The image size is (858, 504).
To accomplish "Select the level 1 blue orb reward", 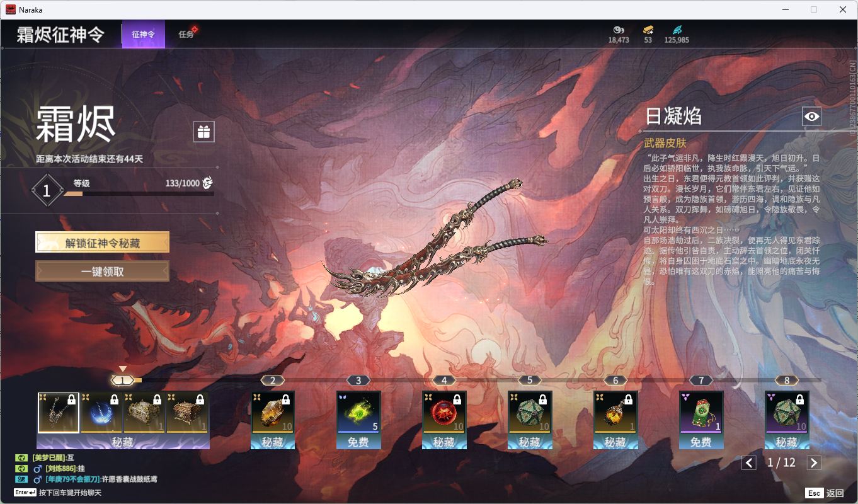I will pyautogui.click(x=101, y=413).
